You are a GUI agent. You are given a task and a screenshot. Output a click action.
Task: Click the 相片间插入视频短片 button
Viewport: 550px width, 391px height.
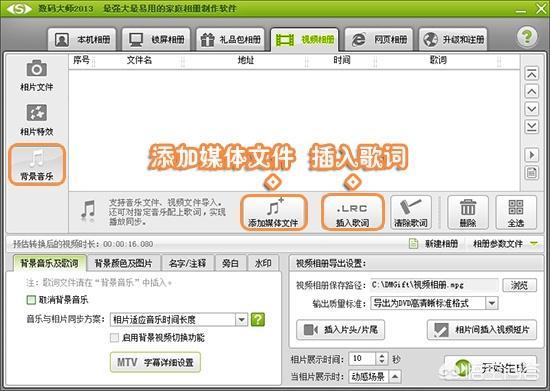click(x=482, y=330)
